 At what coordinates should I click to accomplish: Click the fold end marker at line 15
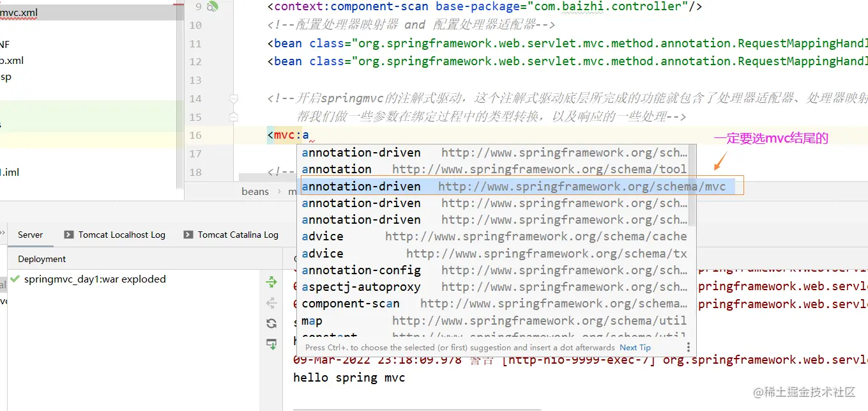234,117
